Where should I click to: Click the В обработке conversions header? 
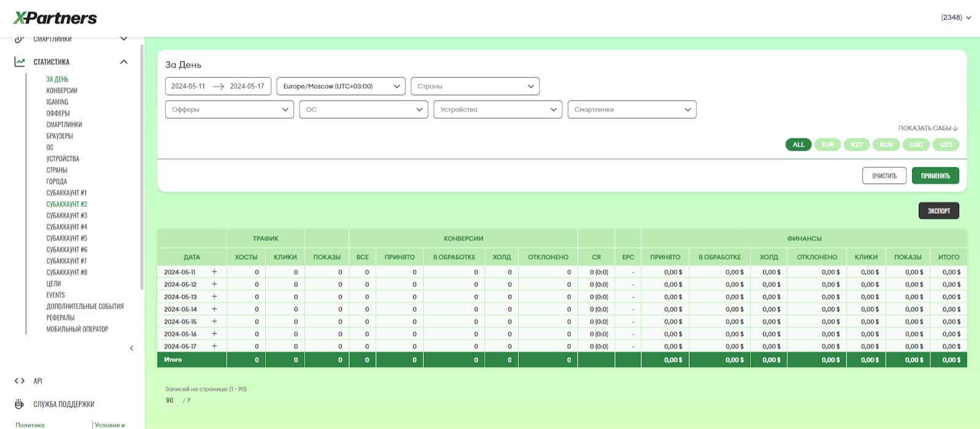[x=454, y=257]
